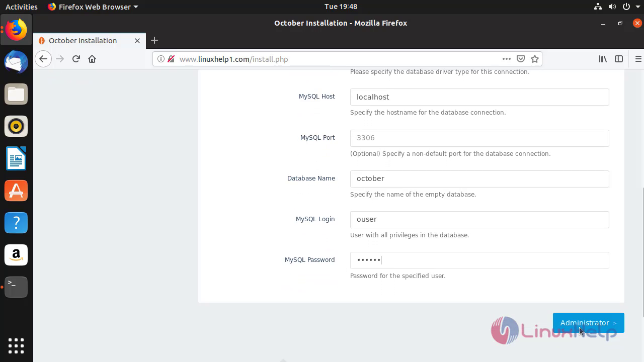Image resolution: width=644 pixels, height=362 pixels.
Task: Close the October Installation tab
Action: click(x=137, y=41)
